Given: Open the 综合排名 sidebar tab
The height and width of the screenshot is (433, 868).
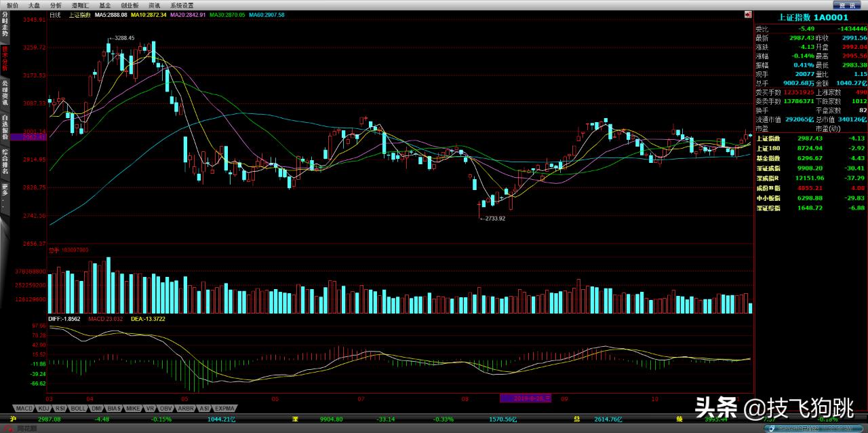Looking at the screenshot, I should [x=5, y=162].
